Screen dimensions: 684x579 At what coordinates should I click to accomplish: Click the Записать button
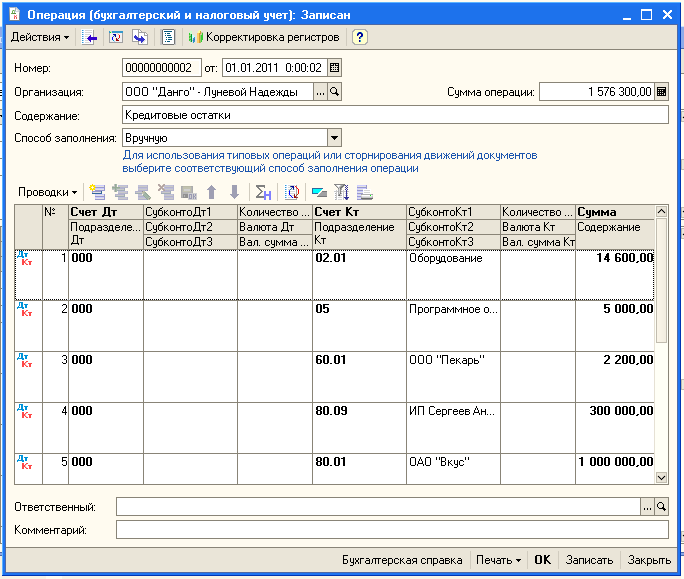(x=589, y=560)
